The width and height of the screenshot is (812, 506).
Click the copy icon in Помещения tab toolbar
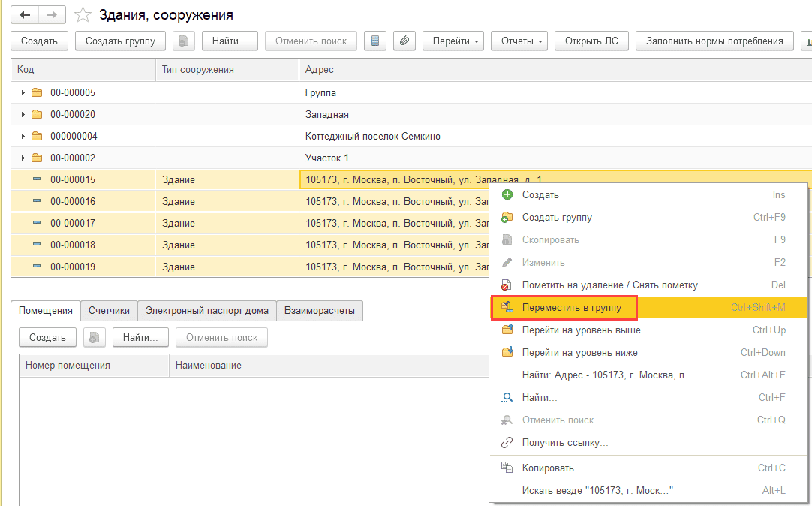click(95, 338)
